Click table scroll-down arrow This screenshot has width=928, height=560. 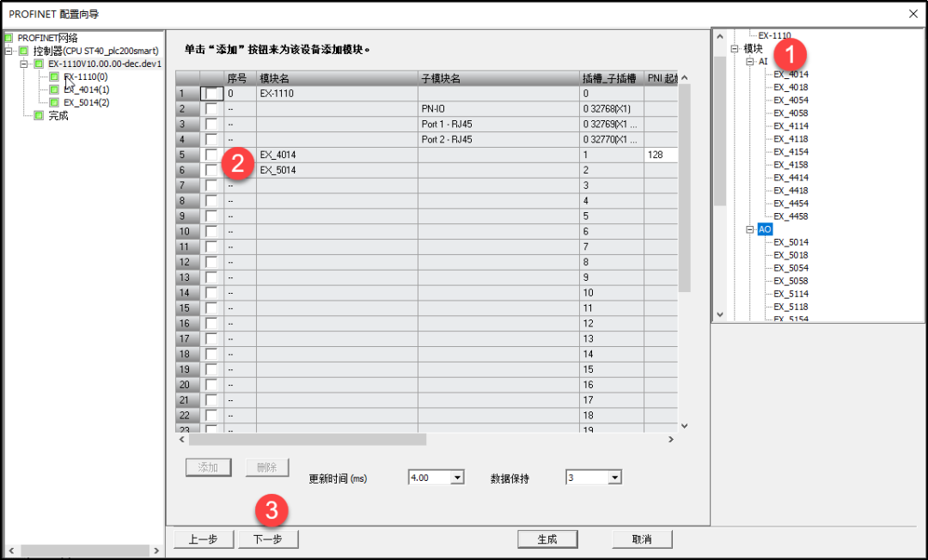pos(685,426)
